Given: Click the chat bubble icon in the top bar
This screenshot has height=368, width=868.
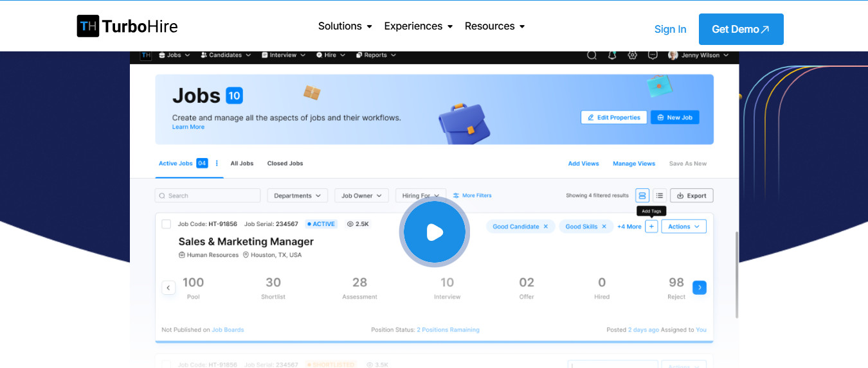Looking at the screenshot, I should click(x=653, y=55).
